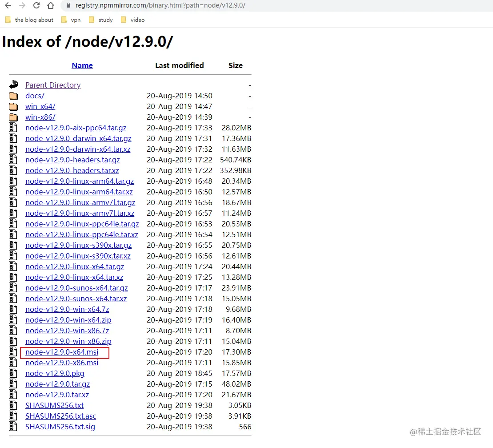This screenshot has width=493, height=448.
Task: Download node-v12.9.0-aix-ppc64.tar.gz
Action: (x=76, y=128)
